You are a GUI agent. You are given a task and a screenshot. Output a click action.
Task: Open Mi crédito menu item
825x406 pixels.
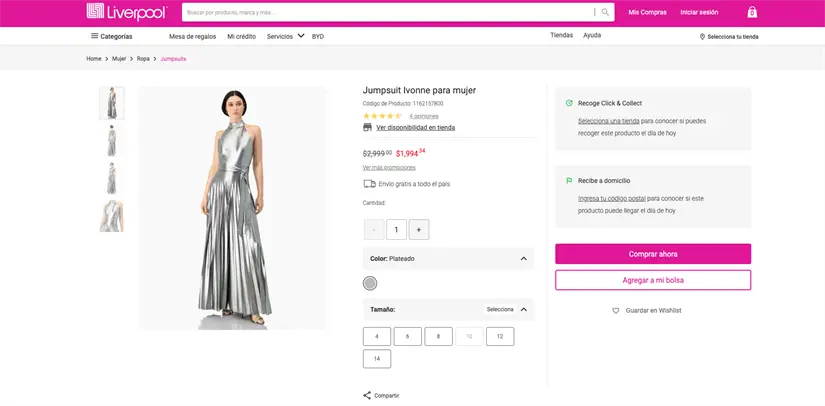click(x=241, y=36)
